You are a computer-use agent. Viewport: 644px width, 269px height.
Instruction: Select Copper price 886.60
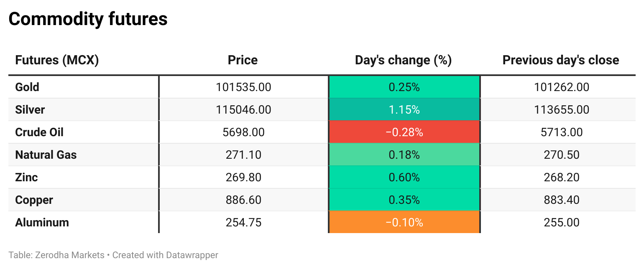tap(243, 200)
